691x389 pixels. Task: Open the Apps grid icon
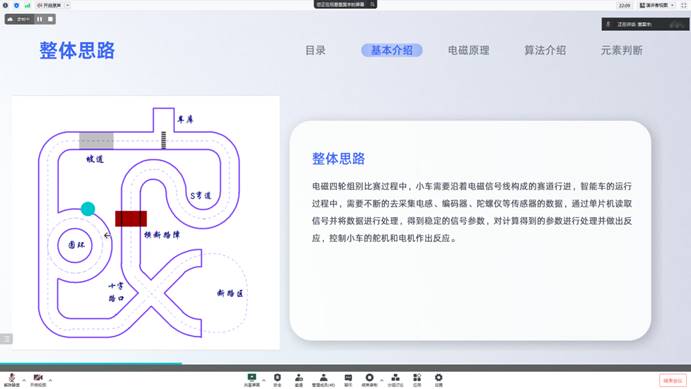(417, 380)
